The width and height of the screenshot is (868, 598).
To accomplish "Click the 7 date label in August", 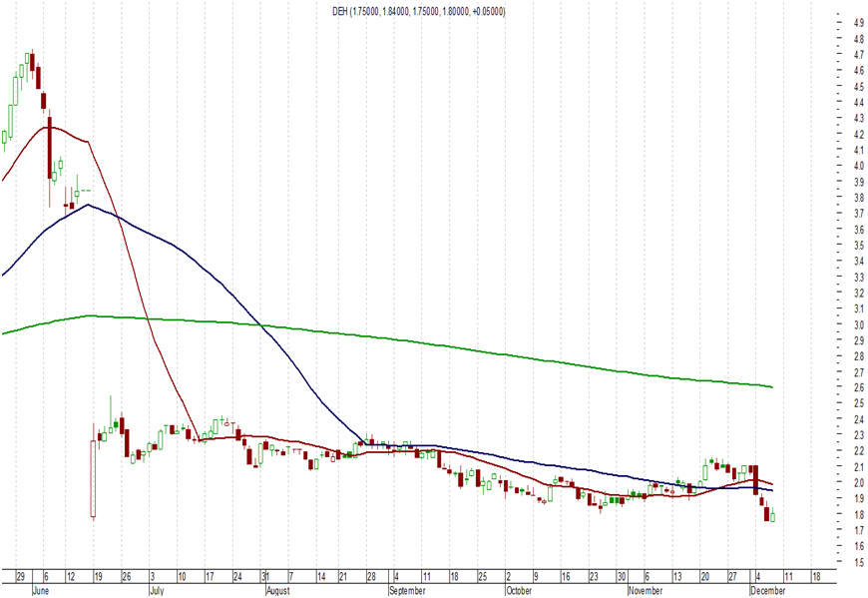I will [291, 577].
